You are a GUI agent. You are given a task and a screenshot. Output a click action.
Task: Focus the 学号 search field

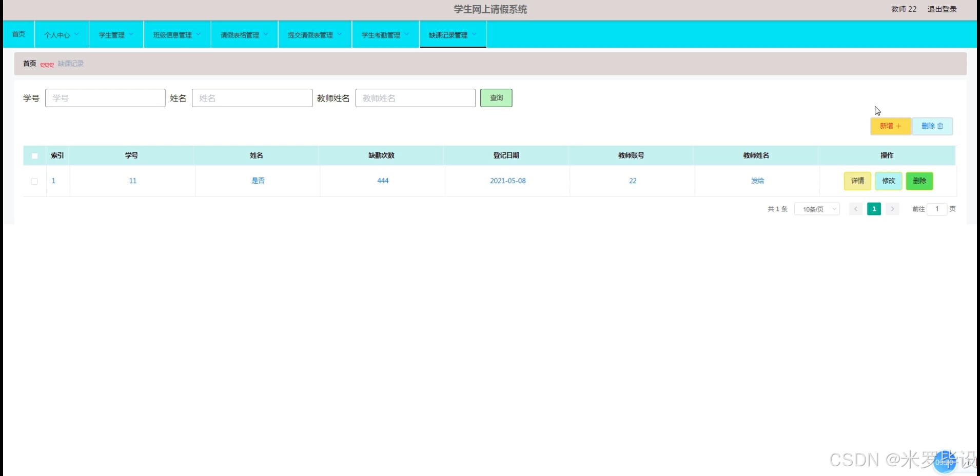105,98
